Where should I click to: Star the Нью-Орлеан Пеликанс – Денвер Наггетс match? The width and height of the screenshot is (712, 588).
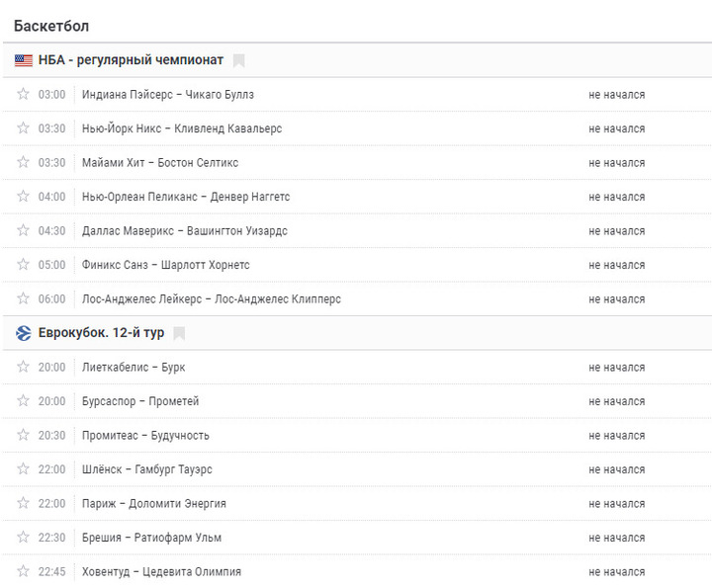point(23,196)
